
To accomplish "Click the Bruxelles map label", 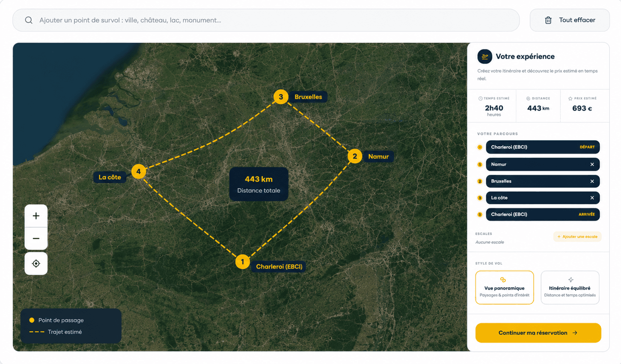I will (x=308, y=97).
